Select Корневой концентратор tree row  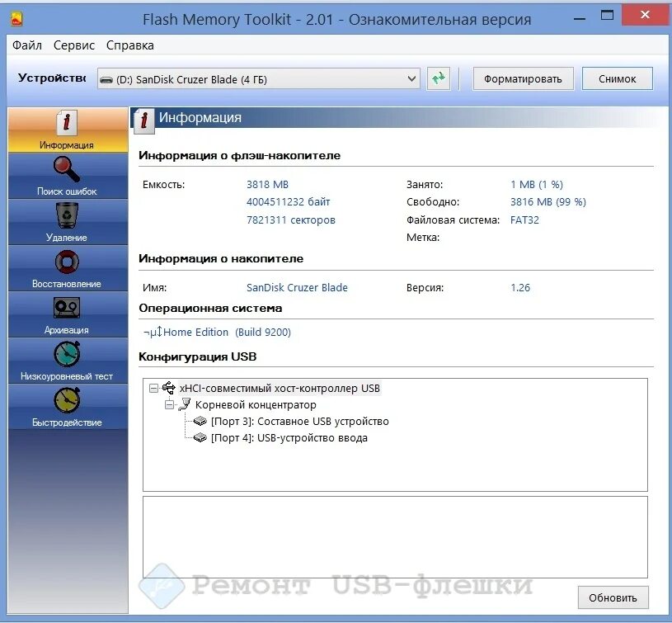click(256, 405)
